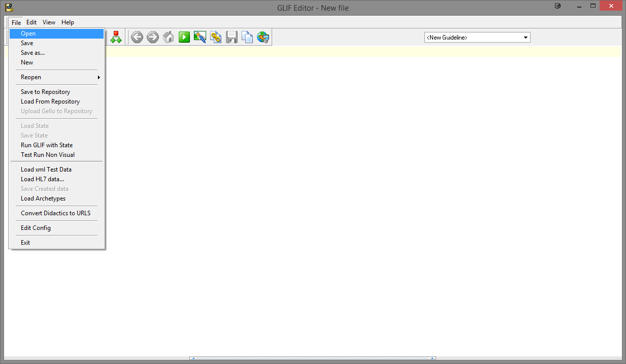626x364 pixels.
Task: Choose Test Run Non Visual
Action: pyautogui.click(x=57, y=155)
